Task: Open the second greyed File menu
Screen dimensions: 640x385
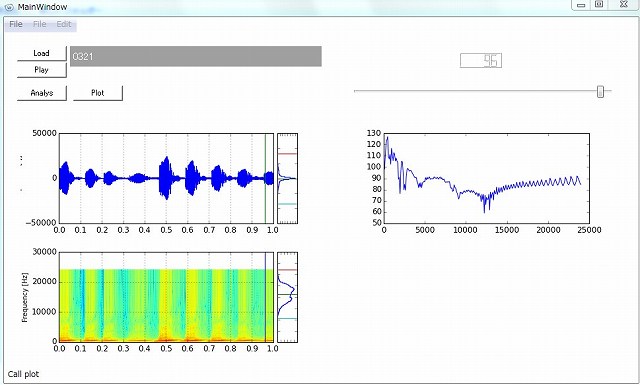Action: 40,24
